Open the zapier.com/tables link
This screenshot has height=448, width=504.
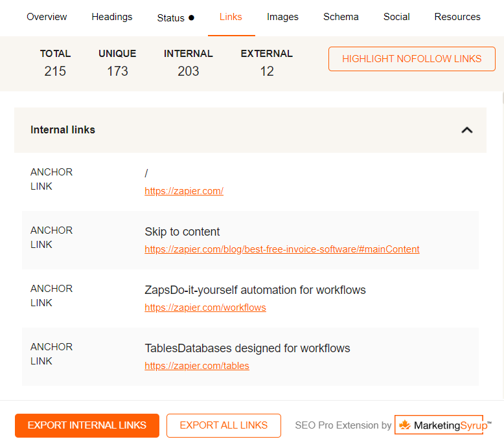coord(197,366)
